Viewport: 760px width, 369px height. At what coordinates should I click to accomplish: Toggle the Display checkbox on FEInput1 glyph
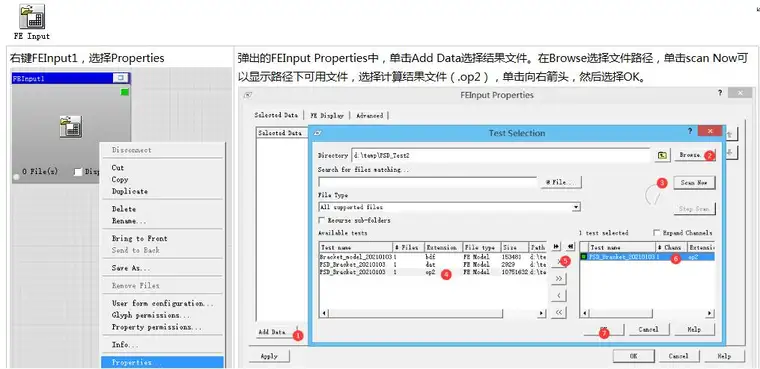pyautogui.click(x=78, y=172)
